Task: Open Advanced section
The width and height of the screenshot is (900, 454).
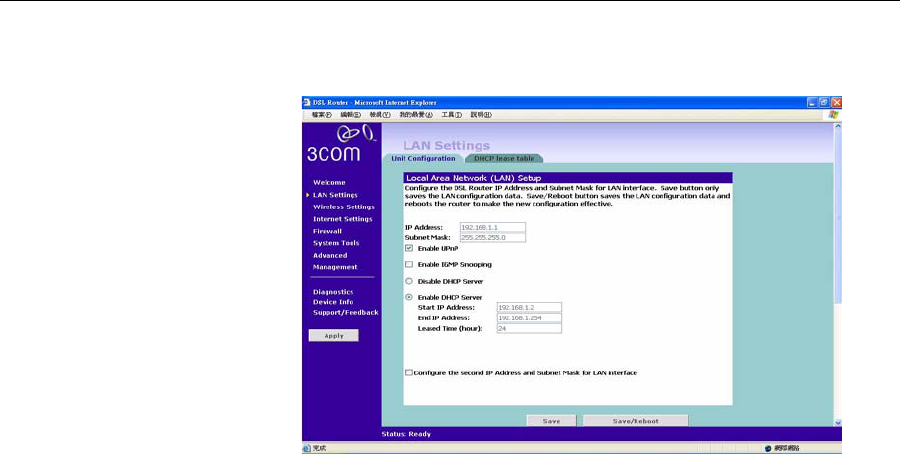Action: [x=330, y=255]
